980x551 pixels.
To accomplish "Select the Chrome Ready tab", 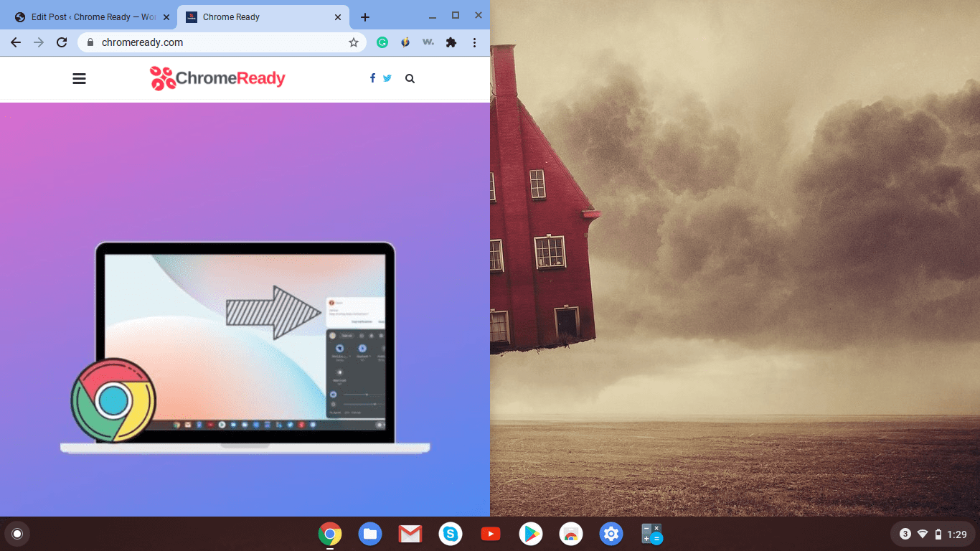I will click(263, 17).
